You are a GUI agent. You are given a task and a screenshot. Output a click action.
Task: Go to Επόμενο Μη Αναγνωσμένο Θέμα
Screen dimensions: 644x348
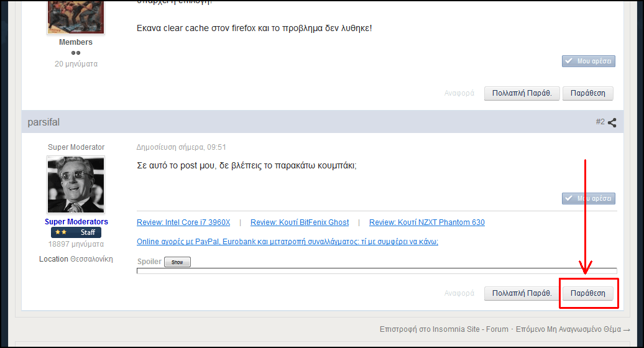coord(573,329)
